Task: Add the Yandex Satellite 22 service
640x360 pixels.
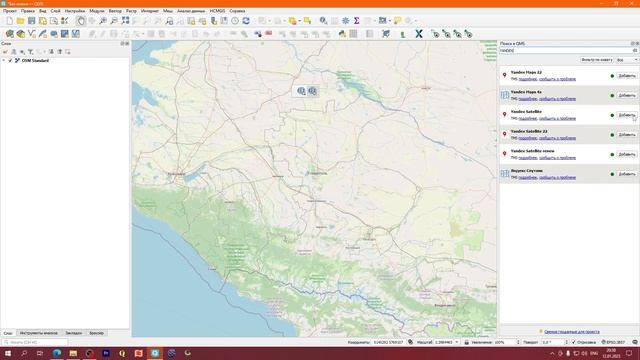Action: point(627,135)
